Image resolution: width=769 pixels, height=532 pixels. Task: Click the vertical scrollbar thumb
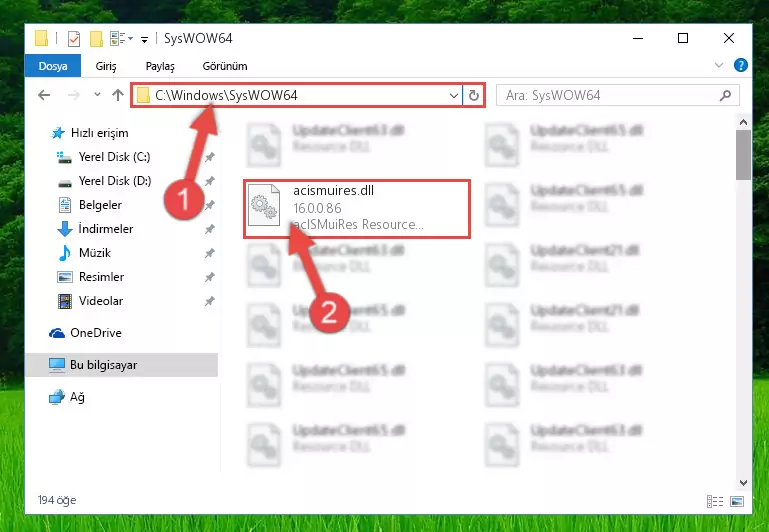click(743, 155)
